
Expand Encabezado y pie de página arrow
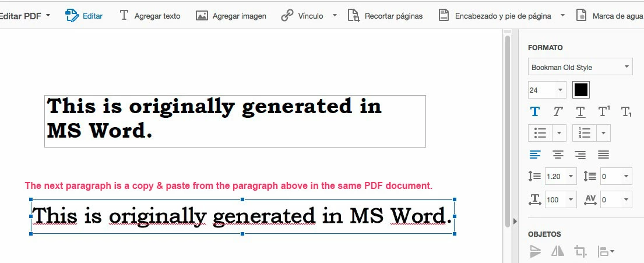tap(562, 16)
